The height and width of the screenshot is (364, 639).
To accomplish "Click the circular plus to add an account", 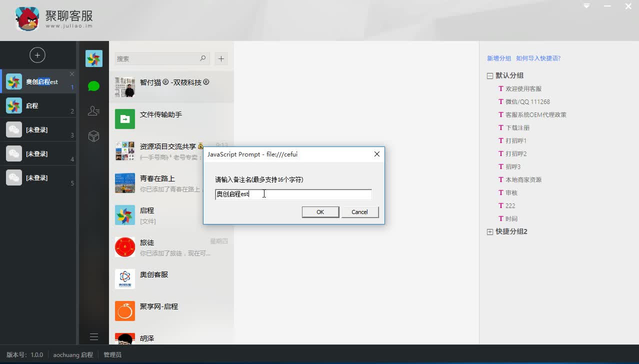I will (x=38, y=55).
